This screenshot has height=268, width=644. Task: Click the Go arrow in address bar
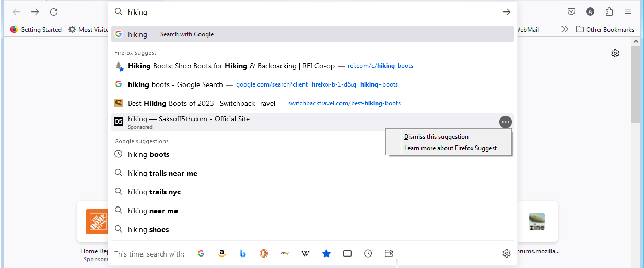tap(506, 12)
